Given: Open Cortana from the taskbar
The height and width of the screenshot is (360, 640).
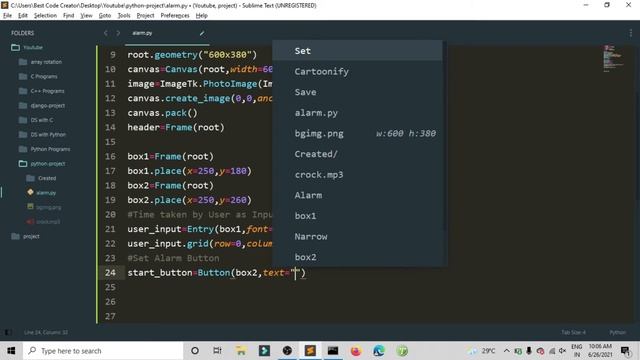Looking at the screenshot, I should point(195,351).
